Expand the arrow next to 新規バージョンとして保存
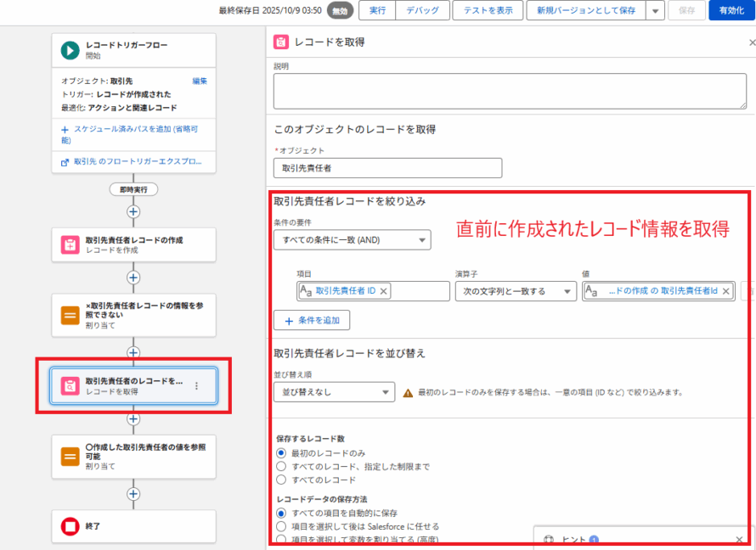 tap(654, 10)
